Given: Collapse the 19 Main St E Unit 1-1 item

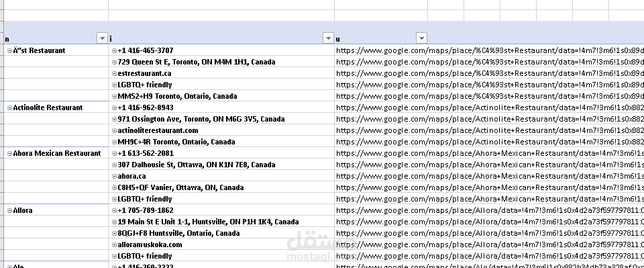Looking at the screenshot, I should click(x=115, y=222).
